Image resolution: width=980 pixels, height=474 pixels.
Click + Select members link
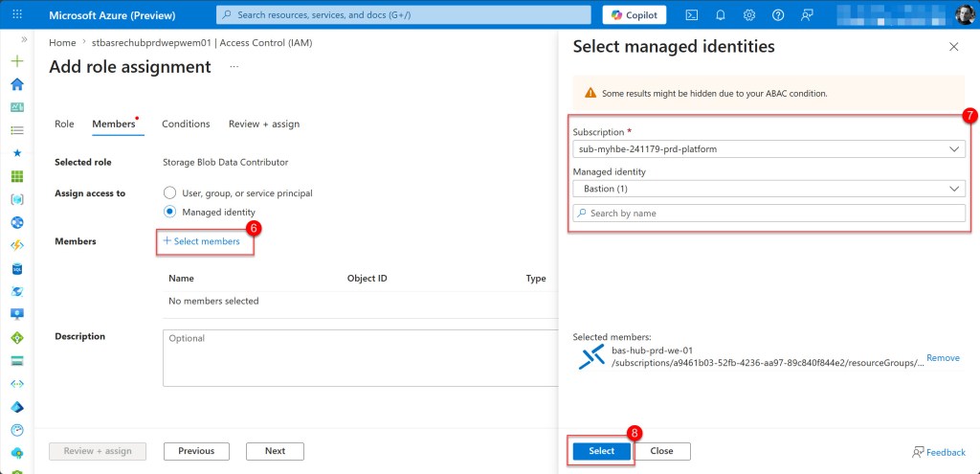[202, 241]
